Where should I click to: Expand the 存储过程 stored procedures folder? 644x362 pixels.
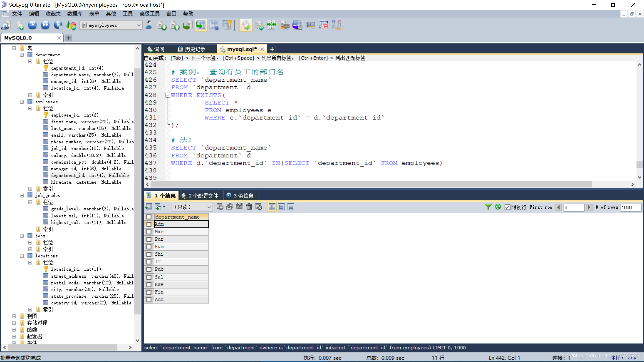(x=14, y=323)
